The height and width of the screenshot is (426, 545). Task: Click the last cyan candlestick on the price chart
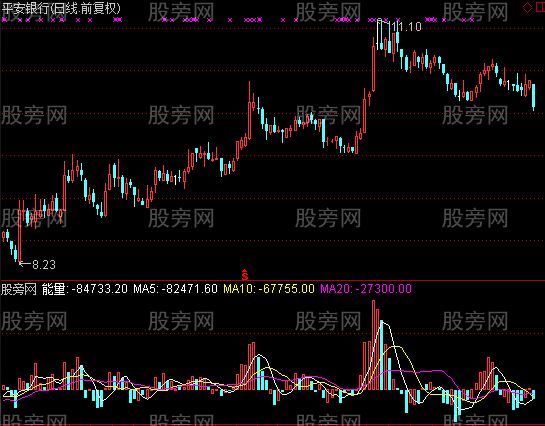pyautogui.click(x=534, y=97)
